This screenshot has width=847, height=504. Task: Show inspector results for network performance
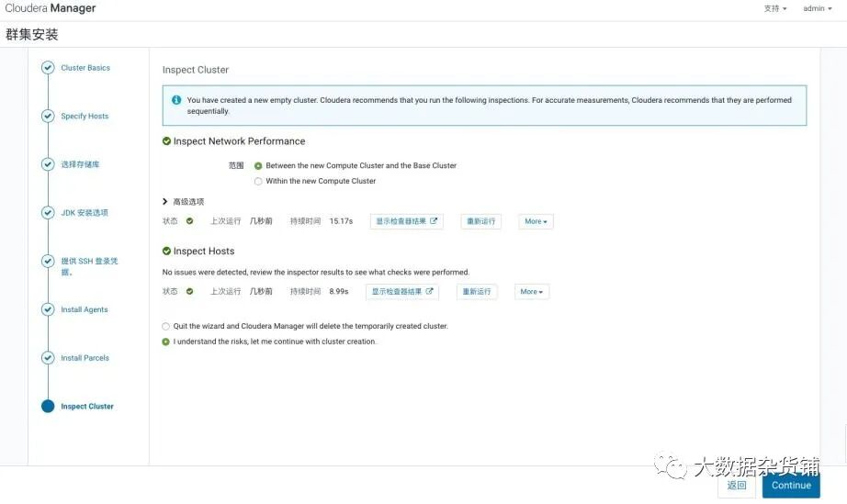click(407, 221)
